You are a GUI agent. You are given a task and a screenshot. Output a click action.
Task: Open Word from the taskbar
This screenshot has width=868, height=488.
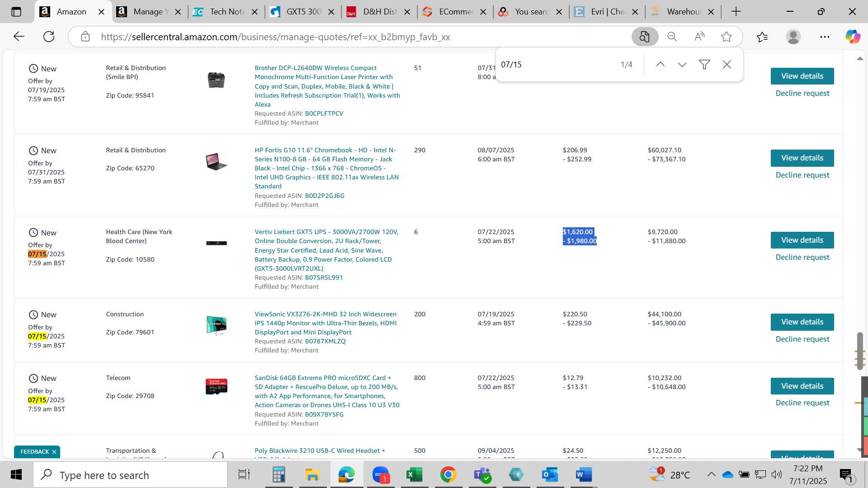coord(584,475)
